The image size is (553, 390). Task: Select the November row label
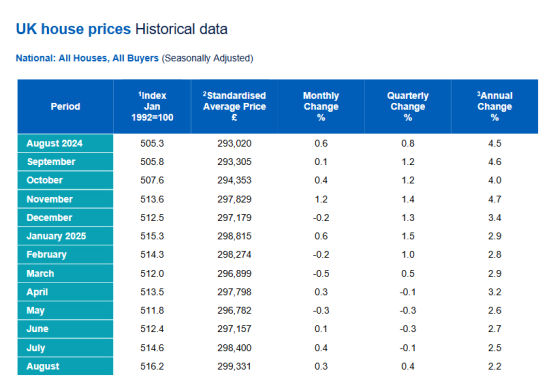tap(65, 199)
